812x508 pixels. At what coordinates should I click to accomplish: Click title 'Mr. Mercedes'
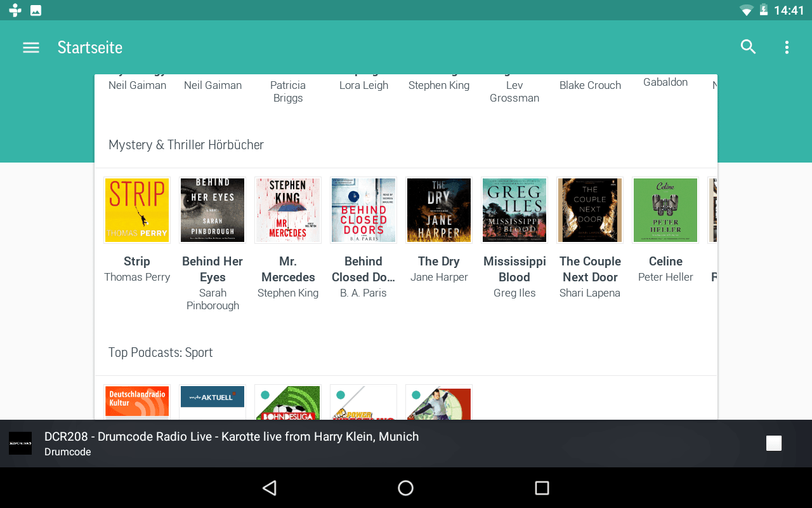coord(288,269)
